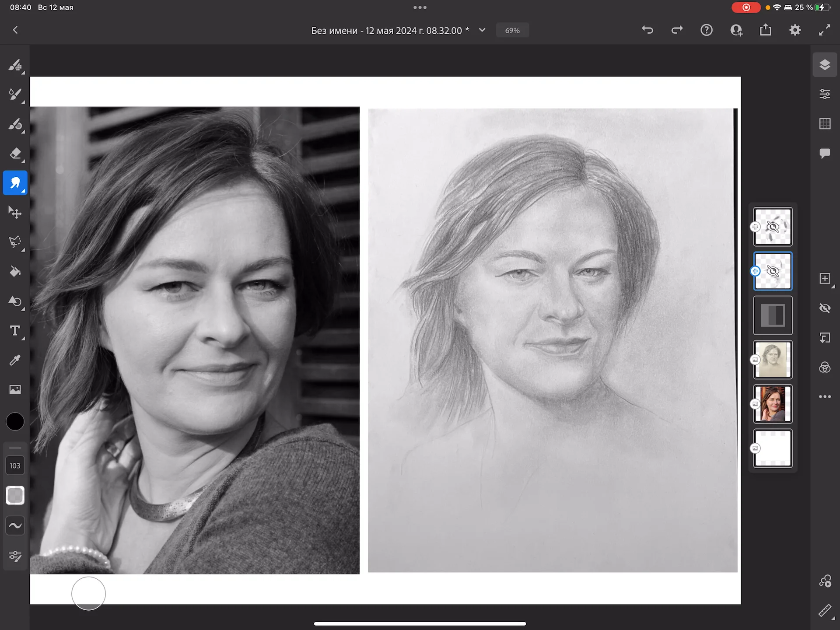Choose the Type text tool
The height and width of the screenshot is (630, 840).
click(x=15, y=331)
